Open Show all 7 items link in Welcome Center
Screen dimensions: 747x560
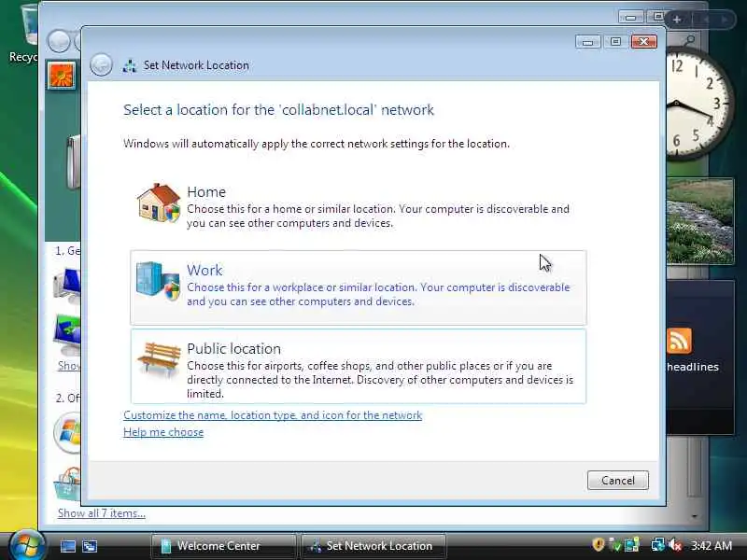(102, 513)
